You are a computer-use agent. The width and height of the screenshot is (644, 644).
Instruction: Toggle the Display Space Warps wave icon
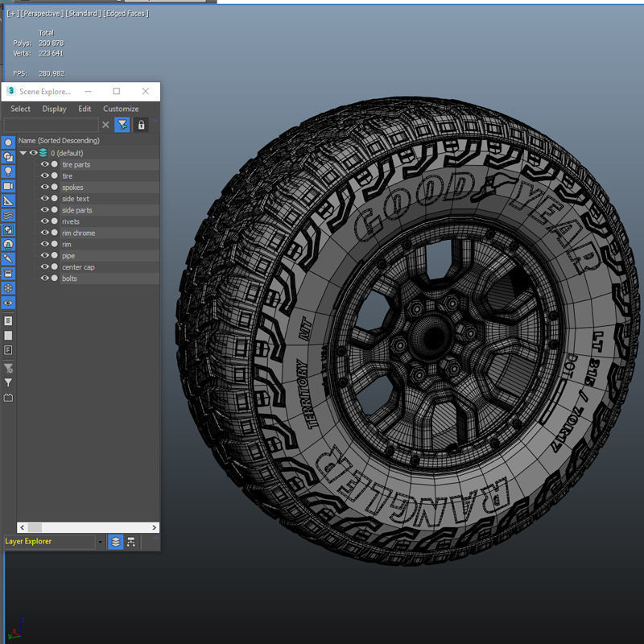pos(8,215)
